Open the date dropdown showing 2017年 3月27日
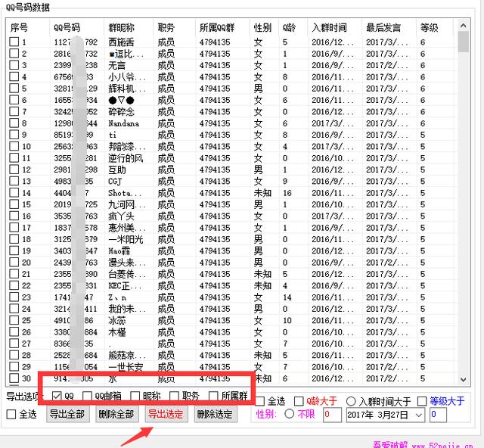The height and width of the screenshot is (448, 484). pyautogui.click(x=417, y=415)
